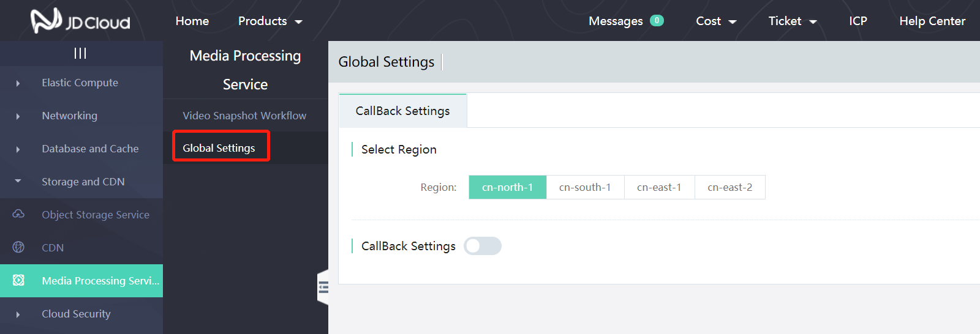Choose the cn-east-2 region option
The width and height of the screenshot is (980, 334).
(729, 187)
